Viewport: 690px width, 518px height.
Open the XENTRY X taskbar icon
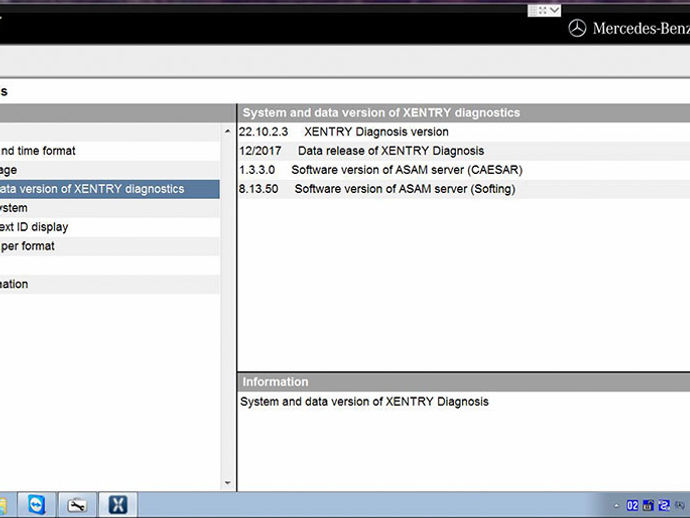pos(118,505)
